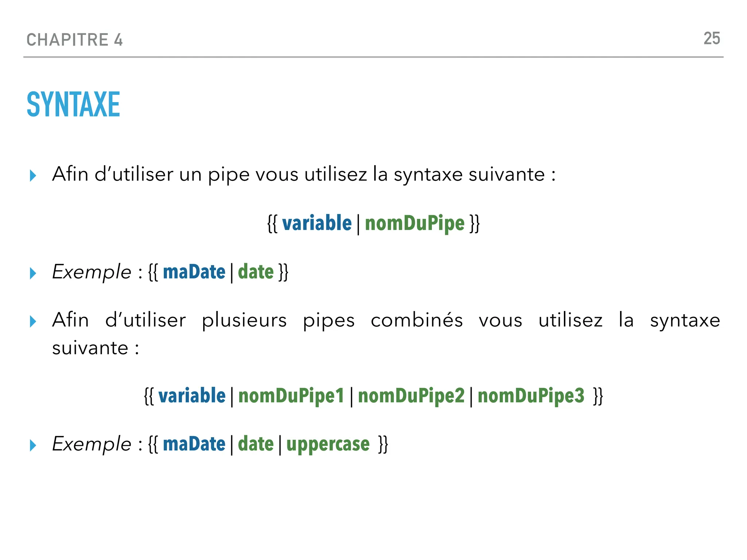Click the line 'Afin d'utiliser plusieurs pipes combinés'
747x560 pixels.
pyautogui.click(x=386, y=321)
